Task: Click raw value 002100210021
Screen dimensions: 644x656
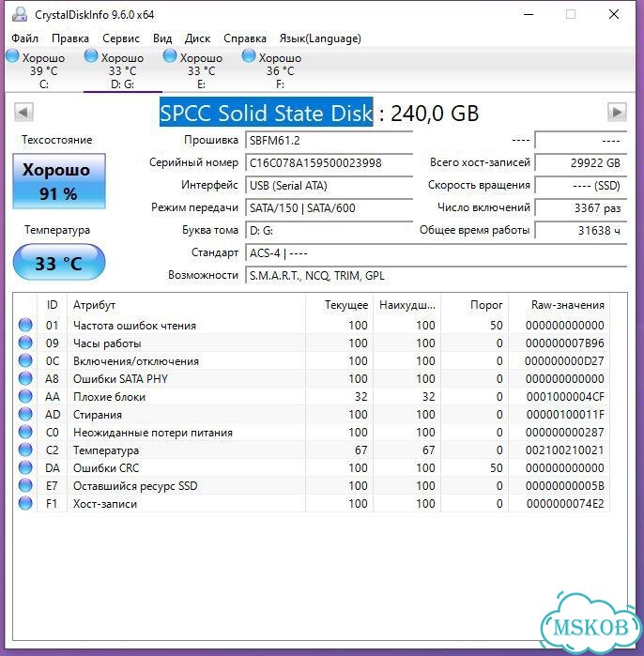Action: click(565, 450)
